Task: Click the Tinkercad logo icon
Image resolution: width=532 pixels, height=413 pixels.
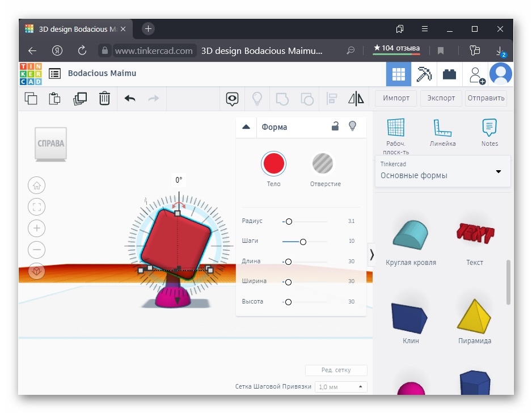Action: tap(31, 73)
